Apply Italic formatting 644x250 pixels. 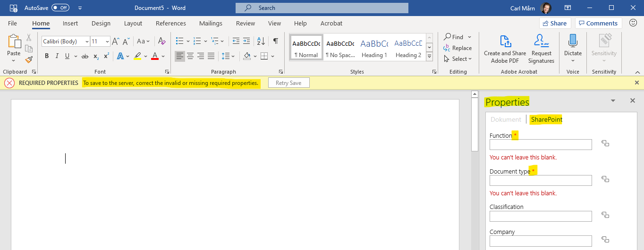[x=57, y=56]
